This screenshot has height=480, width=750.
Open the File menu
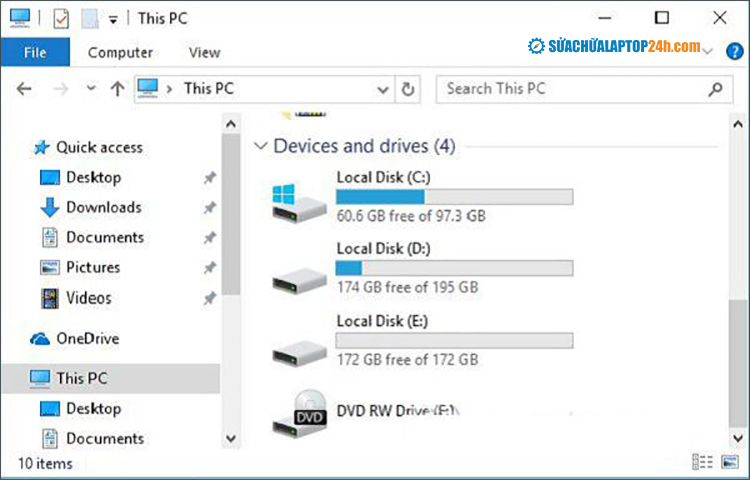(x=35, y=52)
